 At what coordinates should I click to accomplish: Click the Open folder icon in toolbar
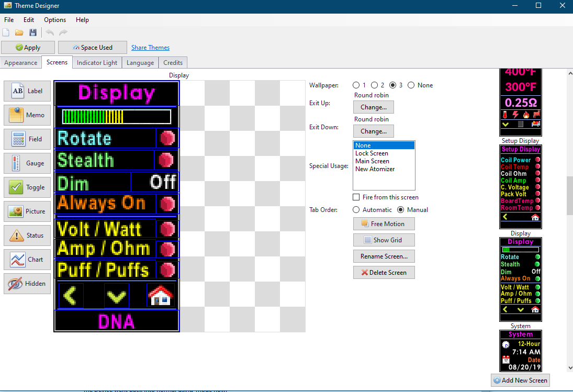[x=19, y=32]
